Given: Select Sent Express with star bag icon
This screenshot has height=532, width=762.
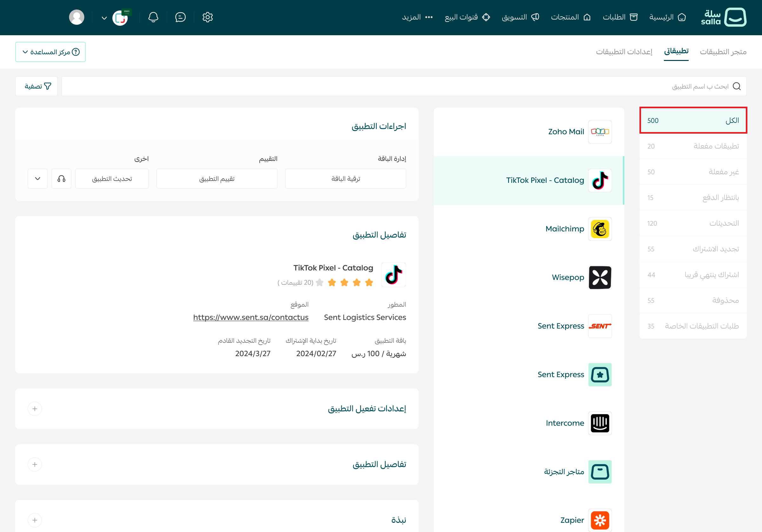Looking at the screenshot, I should pos(600,375).
